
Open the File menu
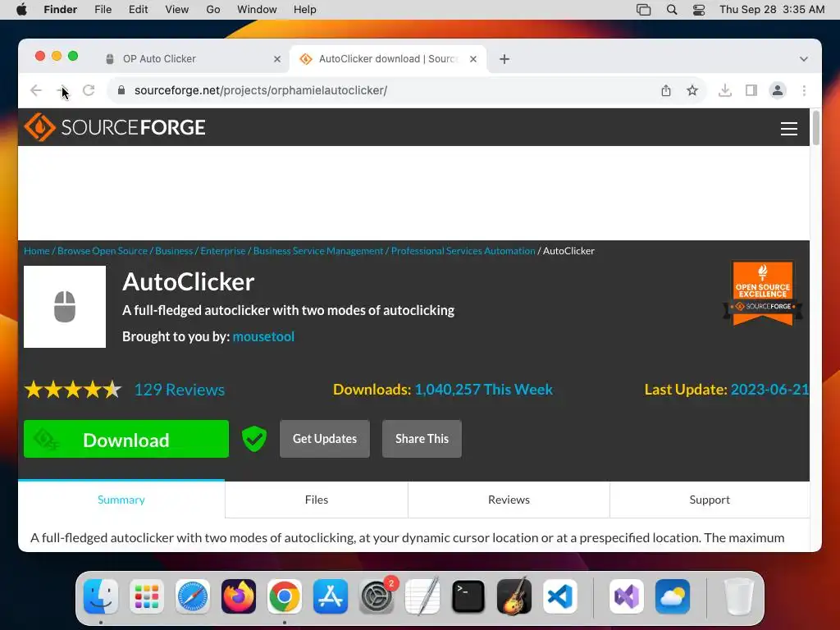coord(103,10)
